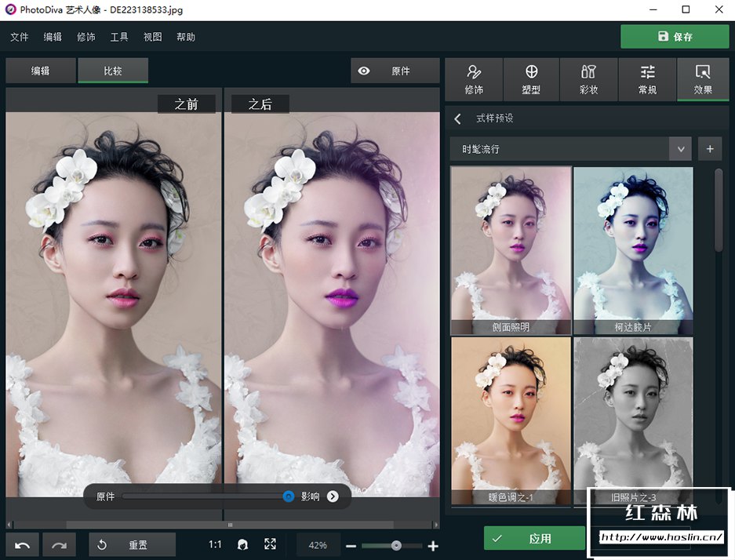The height and width of the screenshot is (560, 735).
Task: Click the after image preview
Action: pyautogui.click(x=332, y=304)
